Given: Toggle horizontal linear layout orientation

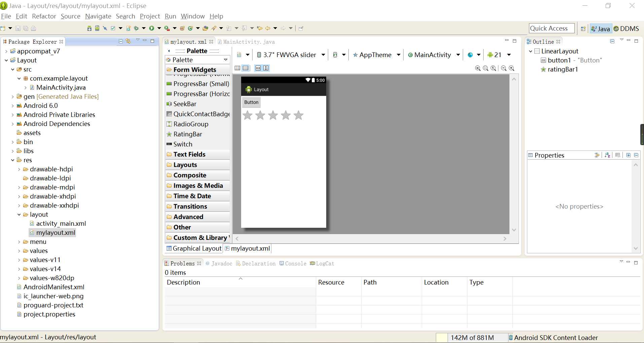Looking at the screenshot, I should (237, 68).
